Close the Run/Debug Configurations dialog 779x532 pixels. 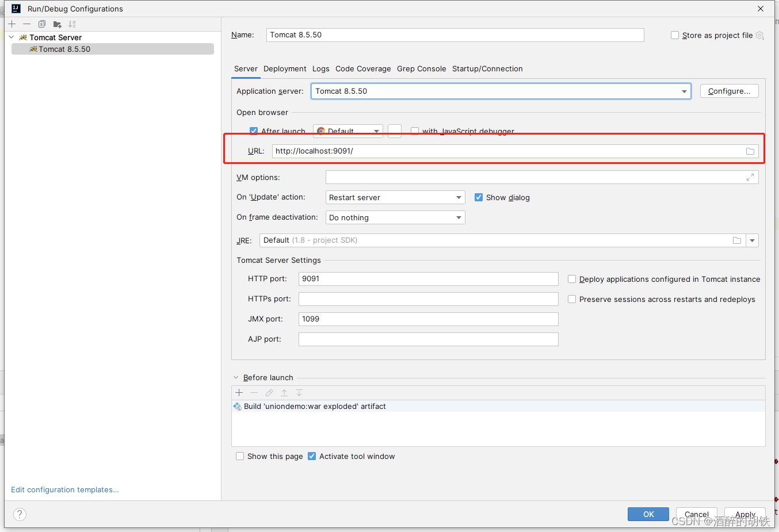coord(761,9)
